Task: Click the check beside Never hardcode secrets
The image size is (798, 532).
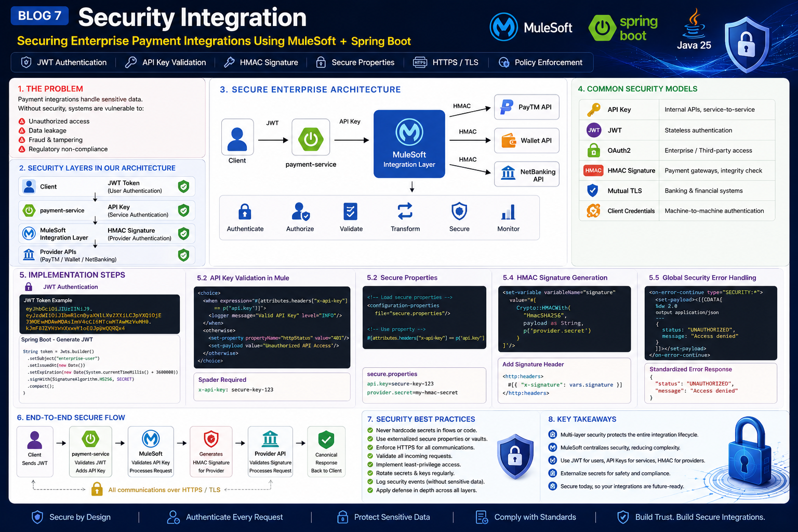Action: pos(370,430)
